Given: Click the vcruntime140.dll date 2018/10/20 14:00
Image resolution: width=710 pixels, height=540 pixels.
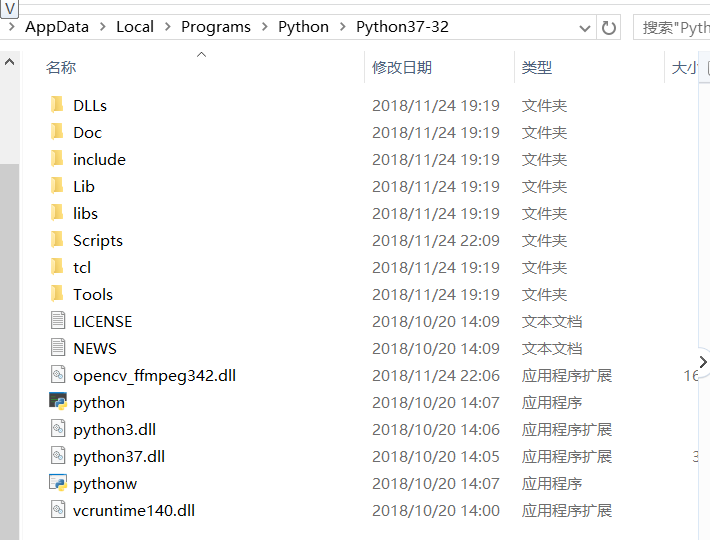Looking at the screenshot, I should (x=436, y=511).
